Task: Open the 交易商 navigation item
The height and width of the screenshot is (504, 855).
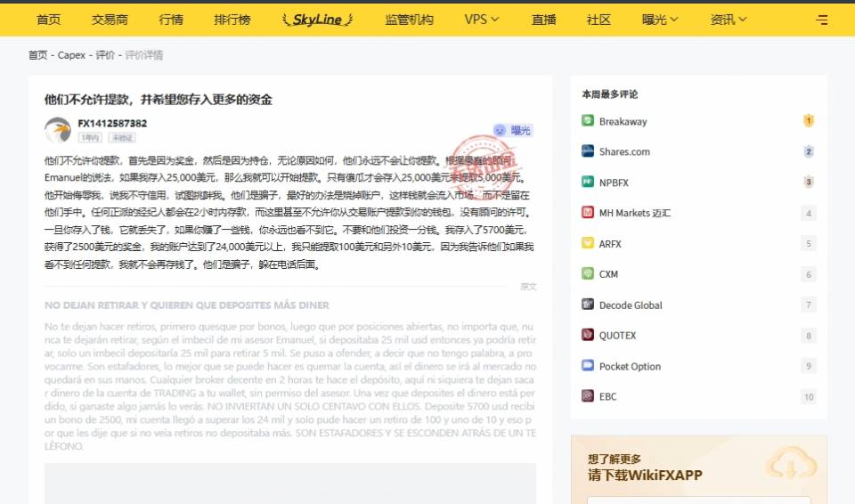Action: [110, 20]
